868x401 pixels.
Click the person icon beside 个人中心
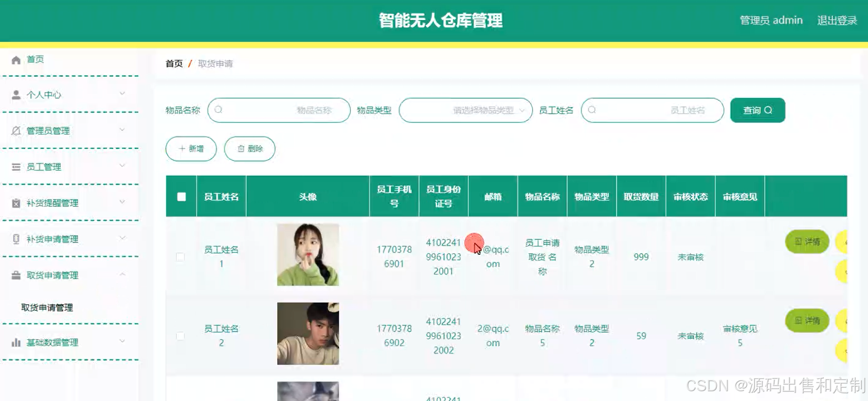tap(16, 95)
